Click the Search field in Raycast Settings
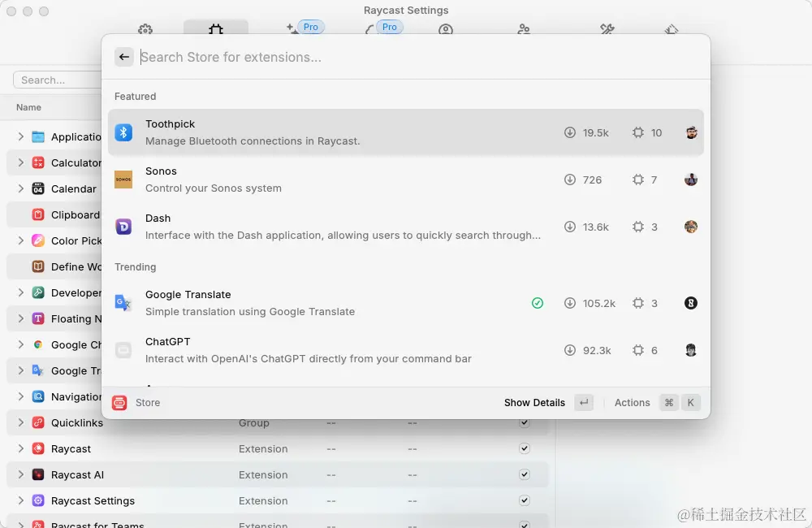812x528 pixels. 58,80
